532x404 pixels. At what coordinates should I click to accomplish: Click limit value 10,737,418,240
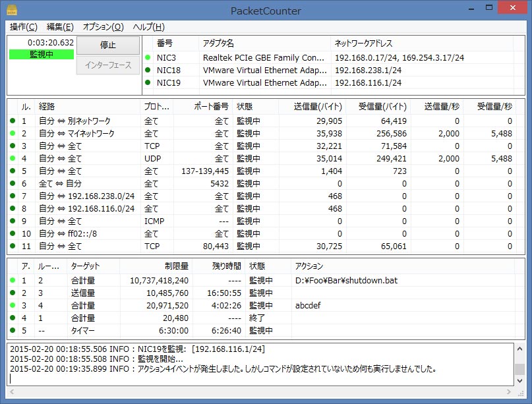coord(159,281)
